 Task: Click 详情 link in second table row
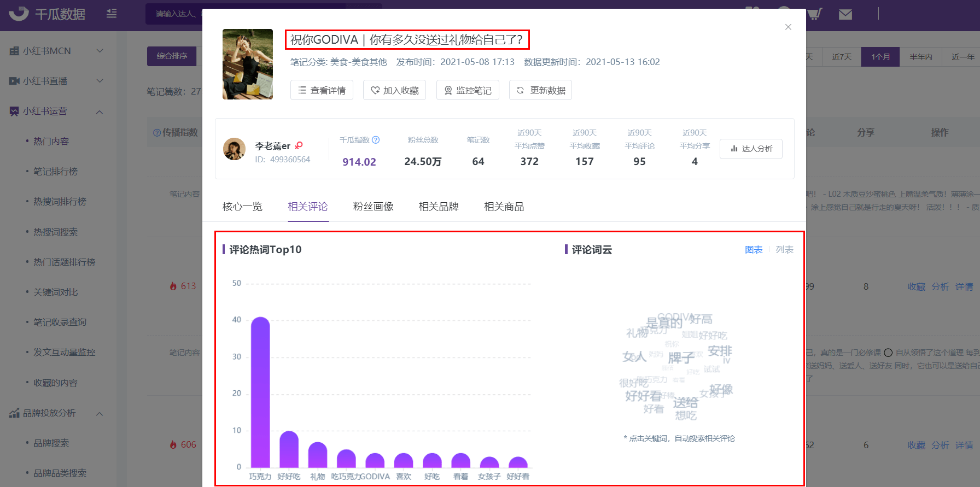(x=964, y=445)
